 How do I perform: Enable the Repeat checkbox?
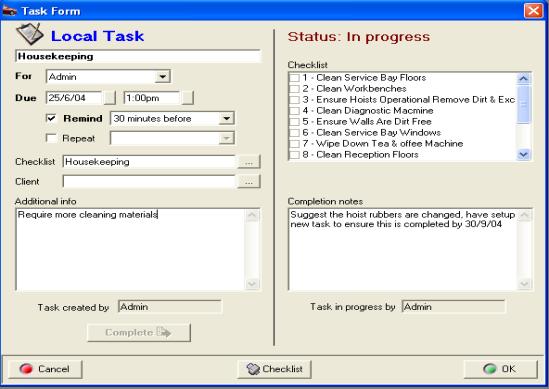coord(51,138)
